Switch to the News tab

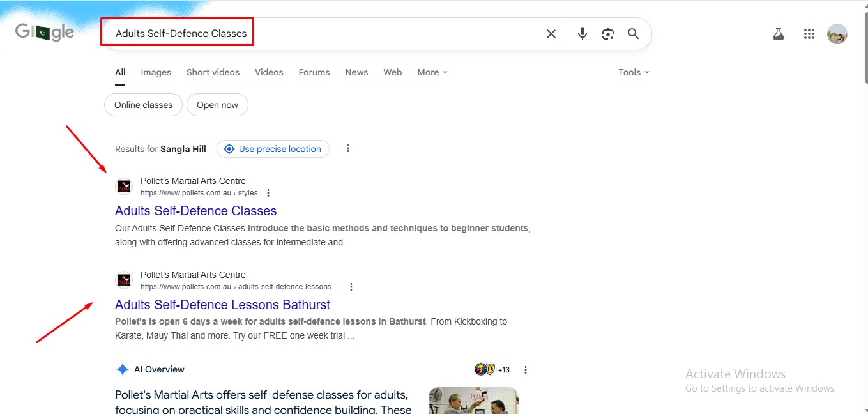[x=356, y=72]
